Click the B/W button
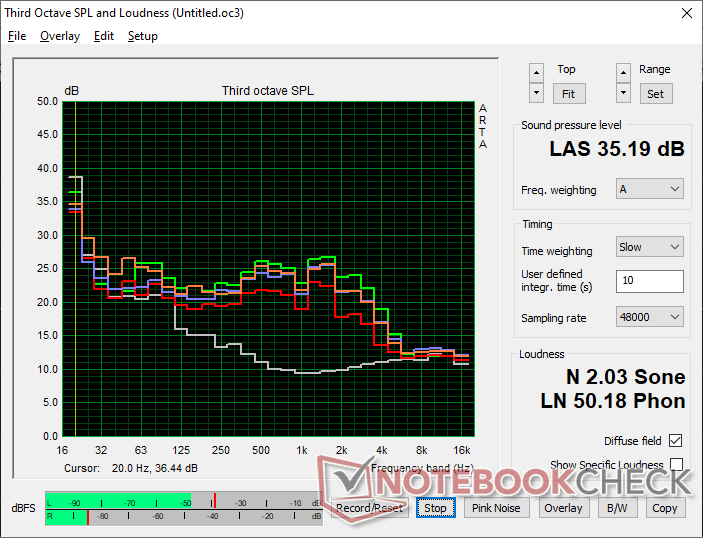This screenshot has width=703, height=538. click(617, 508)
